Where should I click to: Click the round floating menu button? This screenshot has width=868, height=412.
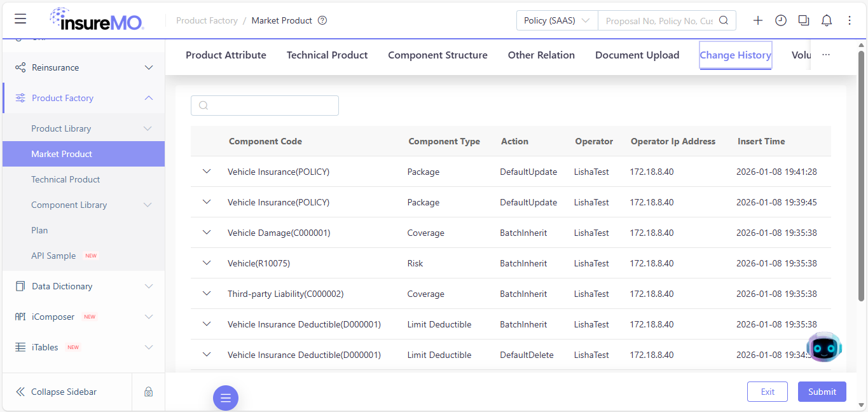226,398
